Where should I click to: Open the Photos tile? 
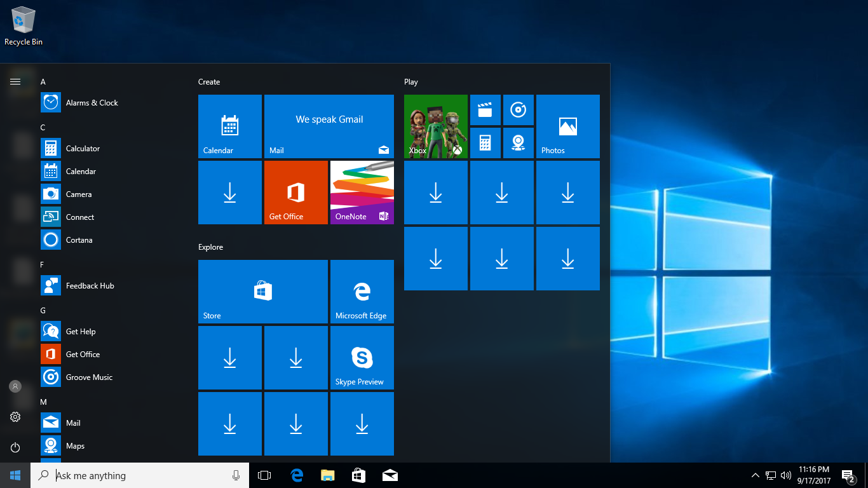[x=568, y=126]
